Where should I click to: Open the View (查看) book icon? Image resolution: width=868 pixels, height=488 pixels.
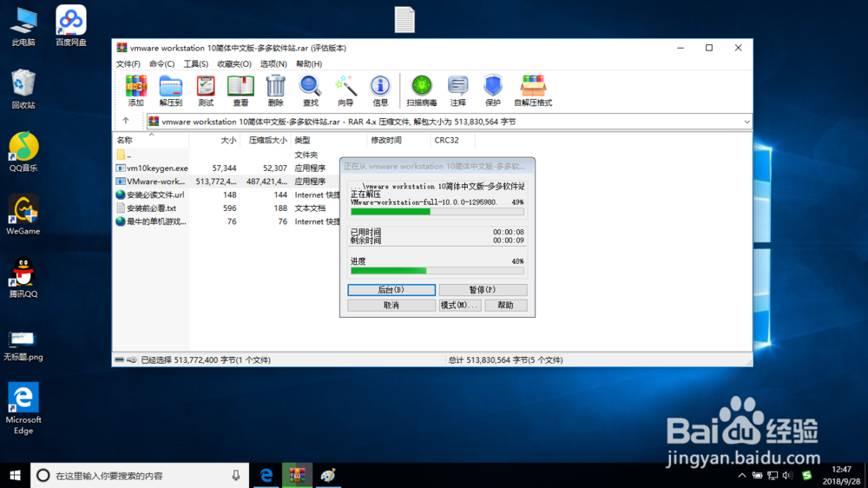240,91
